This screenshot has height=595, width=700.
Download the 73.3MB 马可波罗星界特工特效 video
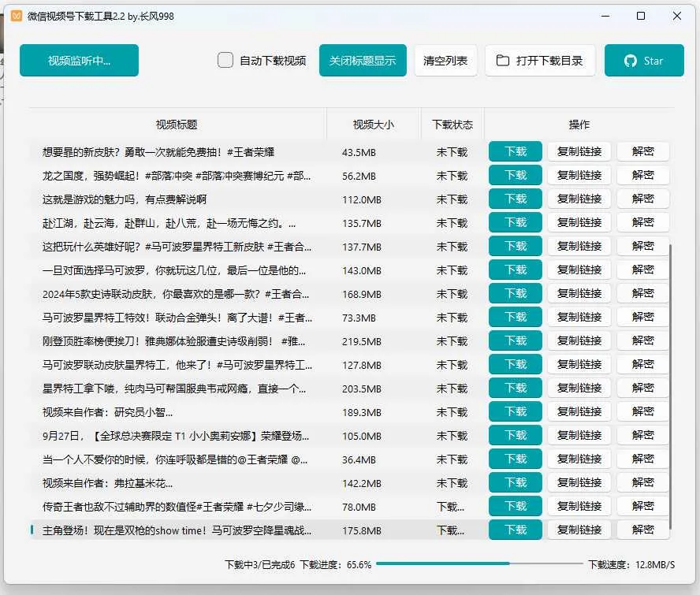point(516,318)
